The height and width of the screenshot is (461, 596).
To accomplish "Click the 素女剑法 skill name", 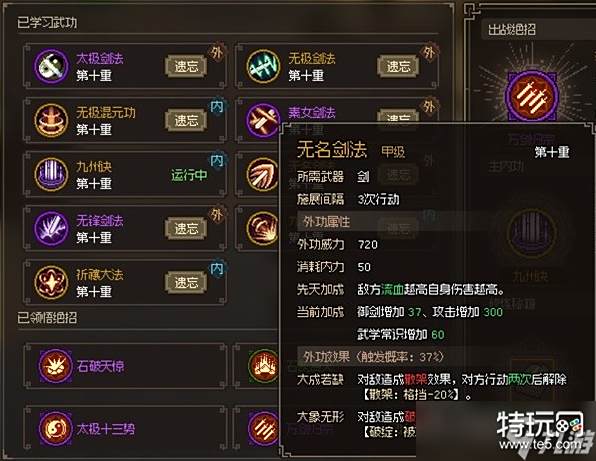I will pos(312,112).
